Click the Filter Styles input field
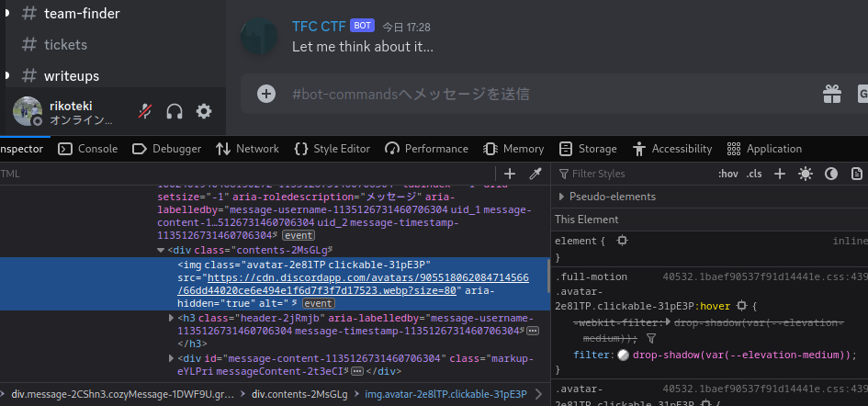This screenshot has width=868, height=406. click(x=631, y=174)
